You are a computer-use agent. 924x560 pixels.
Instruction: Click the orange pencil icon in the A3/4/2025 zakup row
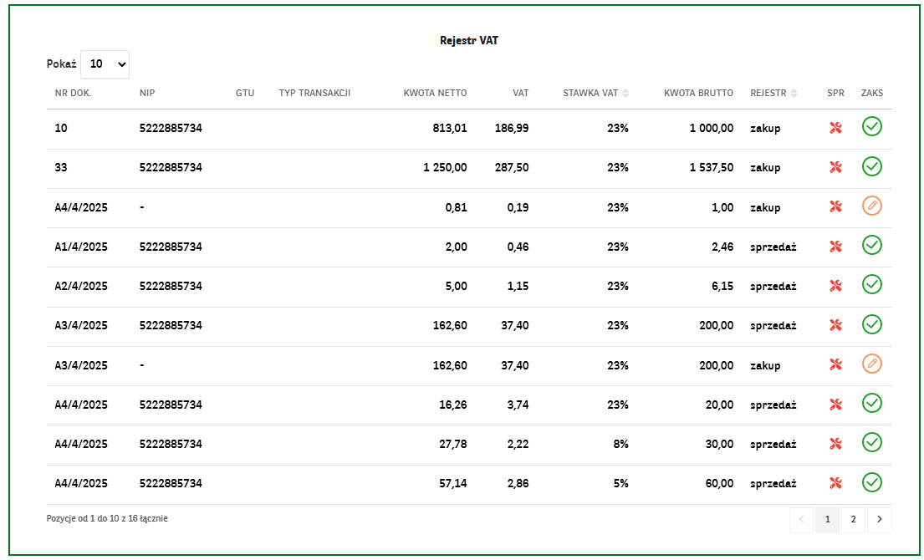click(x=871, y=364)
